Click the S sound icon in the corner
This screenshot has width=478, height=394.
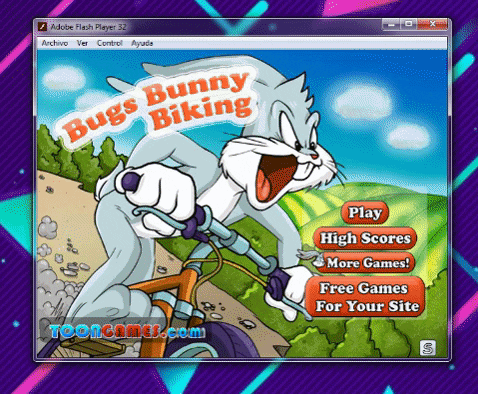(x=428, y=348)
